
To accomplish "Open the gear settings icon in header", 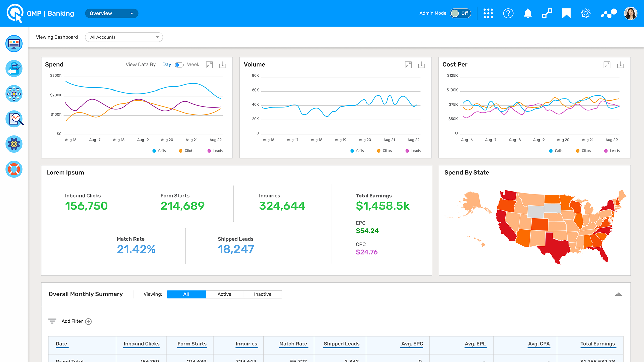I will [586, 13].
